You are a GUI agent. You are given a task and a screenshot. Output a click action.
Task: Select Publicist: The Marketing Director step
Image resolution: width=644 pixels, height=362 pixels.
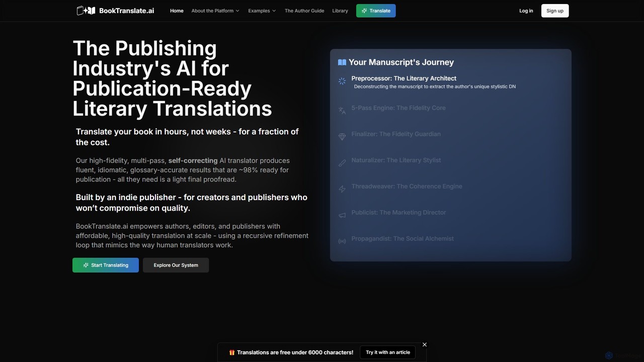click(x=398, y=212)
